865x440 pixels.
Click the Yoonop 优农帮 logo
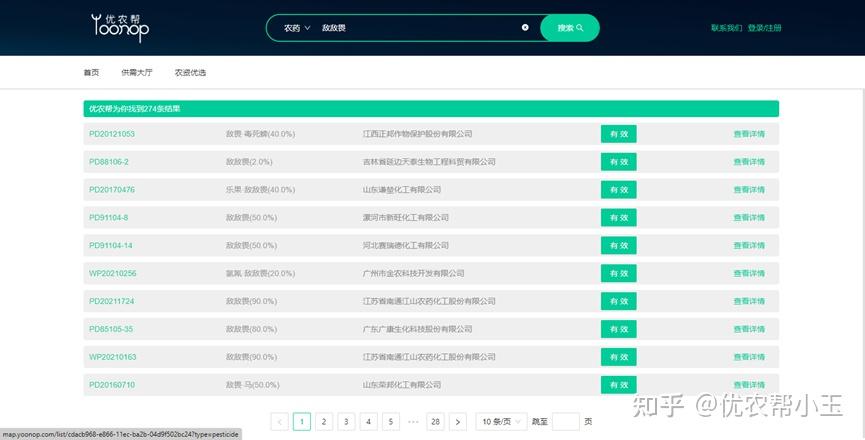click(120, 28)
